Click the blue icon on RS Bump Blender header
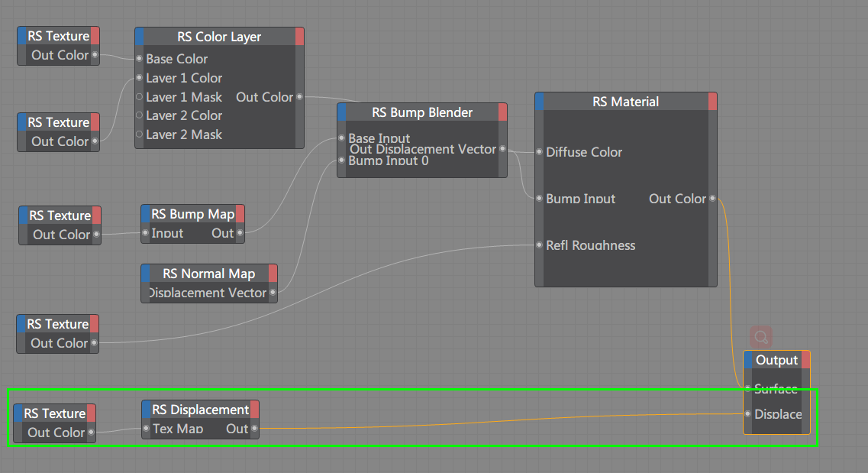This screenshot has width=868, height=473. (x=342, y=112)
